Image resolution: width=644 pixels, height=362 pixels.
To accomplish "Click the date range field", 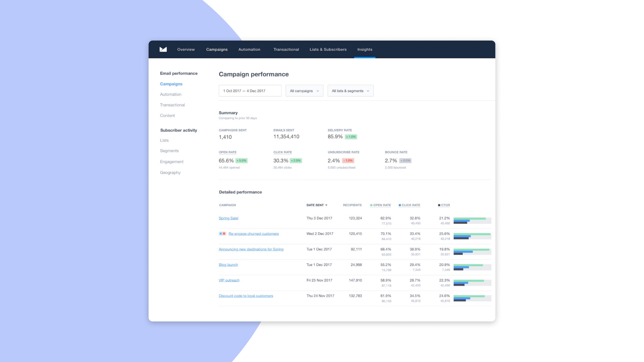I will [x=250, y=91].
